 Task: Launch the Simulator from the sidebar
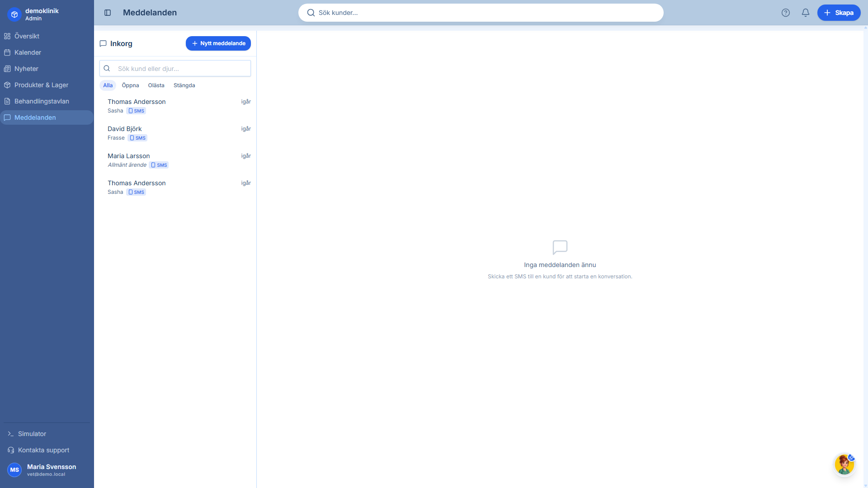(32, 434)
